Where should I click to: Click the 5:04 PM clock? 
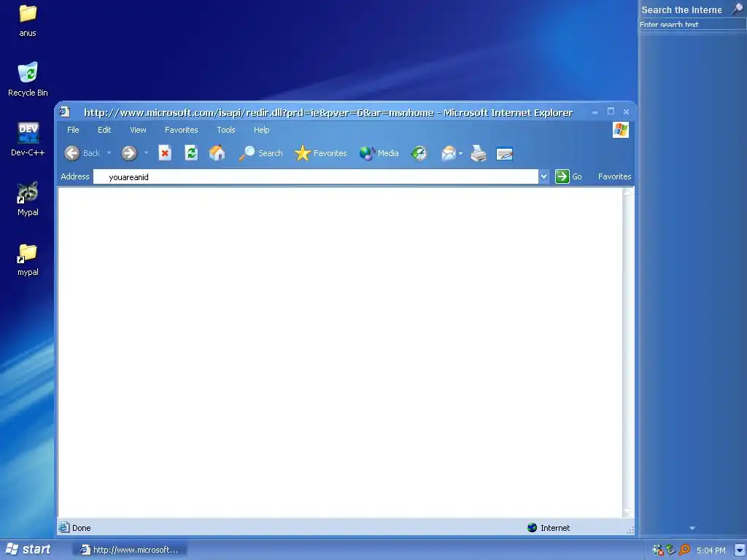(711, 551)
